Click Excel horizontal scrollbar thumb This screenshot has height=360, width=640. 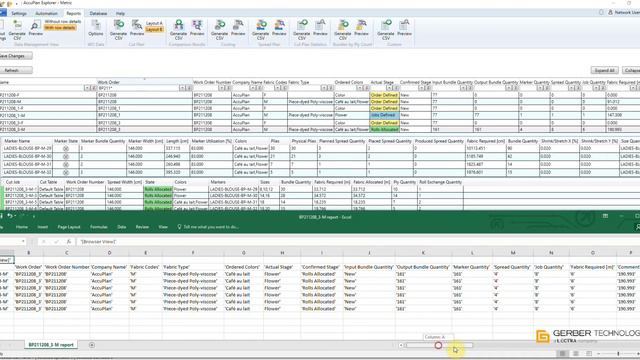pyautogui.click(x=439, y=345)
